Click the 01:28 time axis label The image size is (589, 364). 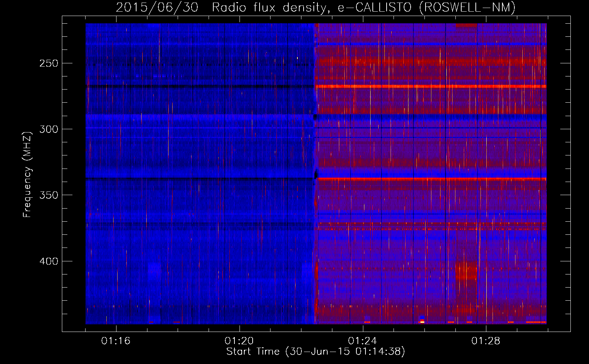point(486,341)
